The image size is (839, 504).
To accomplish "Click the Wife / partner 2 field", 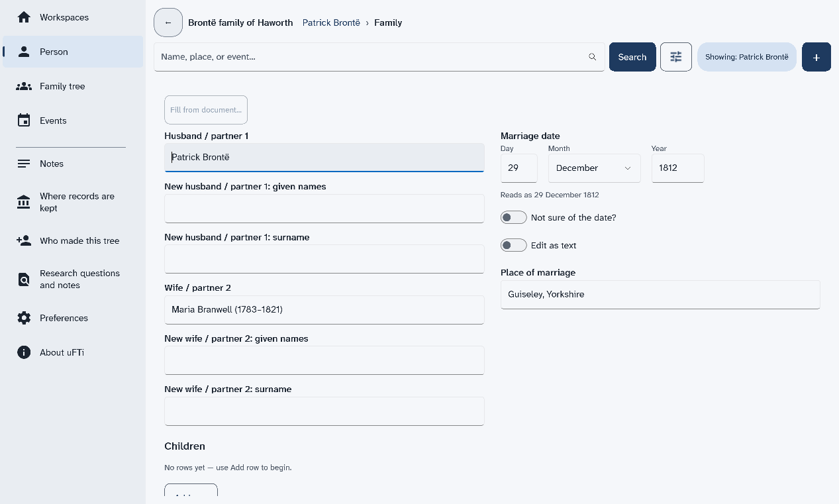I will 324,310.
